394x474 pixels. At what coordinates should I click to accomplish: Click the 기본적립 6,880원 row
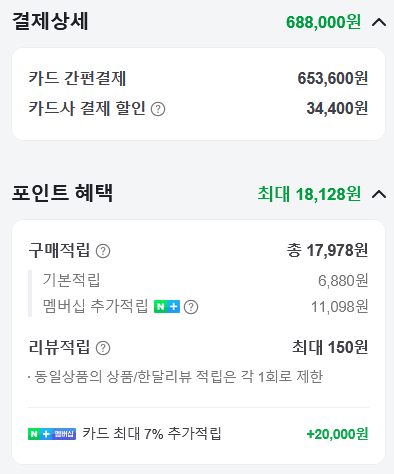click(205, 280)
